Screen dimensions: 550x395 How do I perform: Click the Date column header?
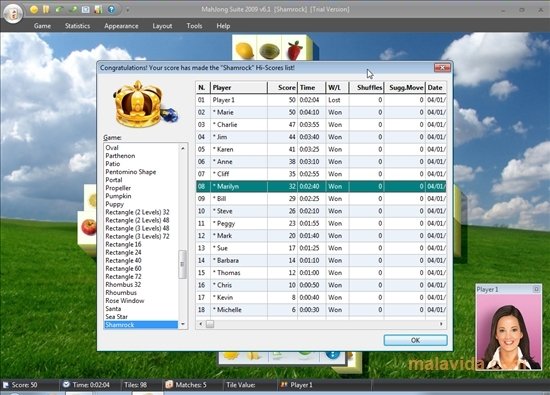(x=436, y=88)
